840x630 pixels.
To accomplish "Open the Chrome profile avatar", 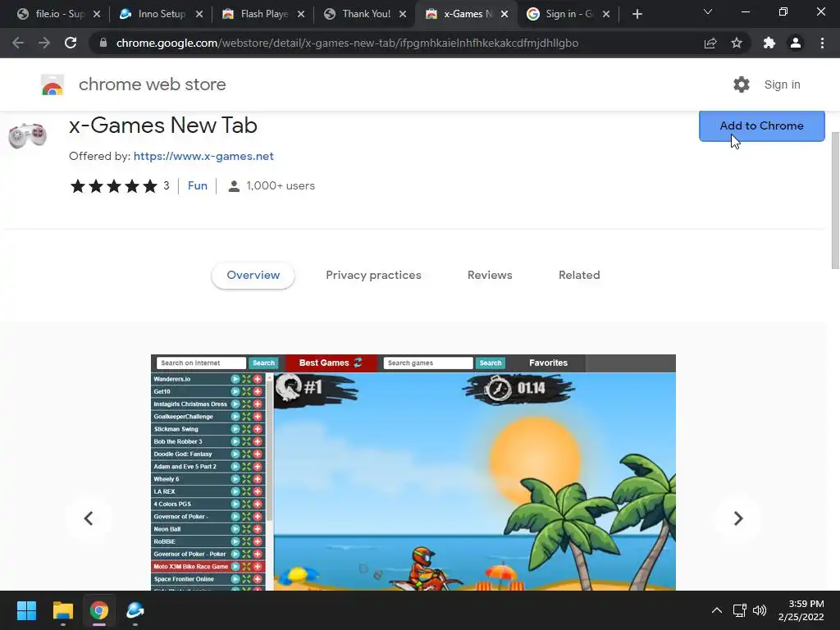I will 796,43.
